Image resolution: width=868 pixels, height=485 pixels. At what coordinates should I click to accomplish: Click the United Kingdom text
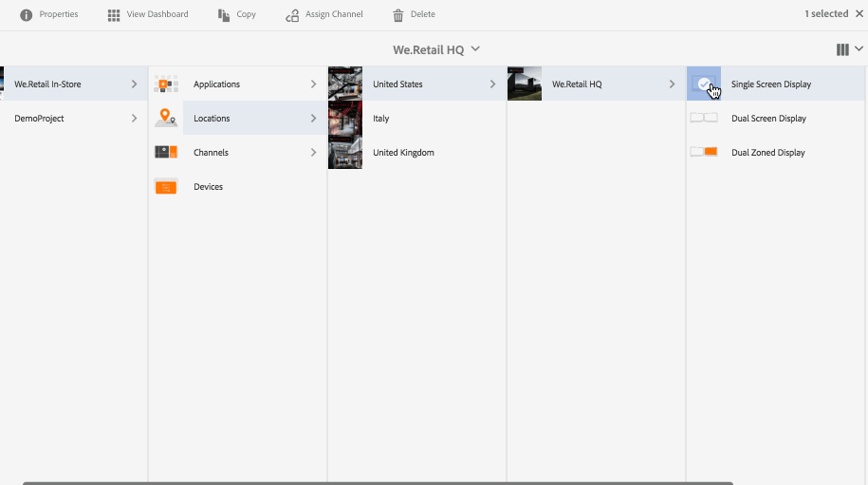[403, 152]
